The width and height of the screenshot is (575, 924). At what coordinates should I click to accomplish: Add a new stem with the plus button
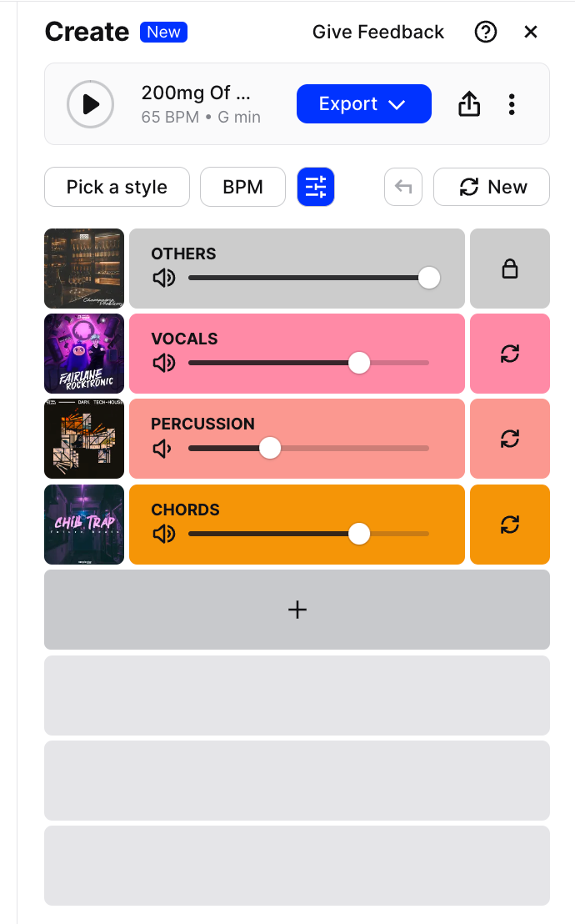click(x=297, y=609)
